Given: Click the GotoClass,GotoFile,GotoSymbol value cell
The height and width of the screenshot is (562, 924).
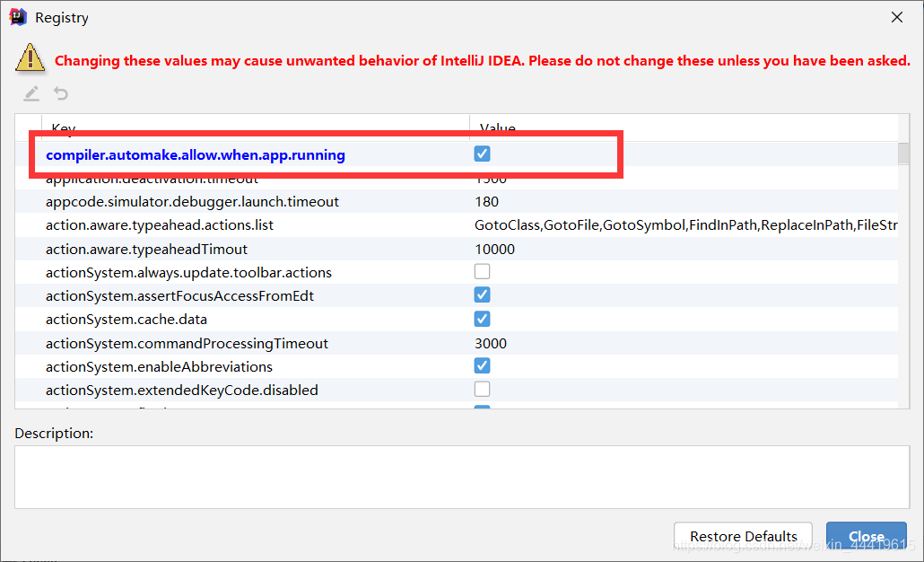Looking at the screenshot, I should click(686, 225).
